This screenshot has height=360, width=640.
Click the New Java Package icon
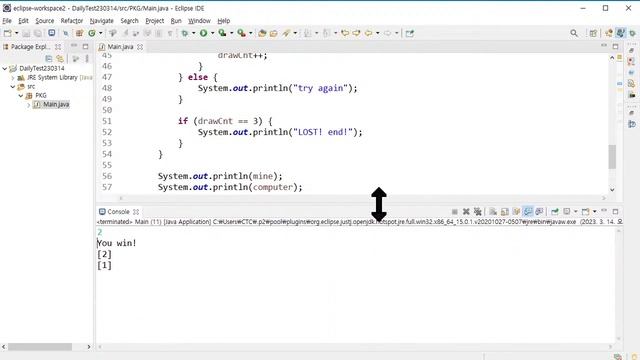pos(79,33)
